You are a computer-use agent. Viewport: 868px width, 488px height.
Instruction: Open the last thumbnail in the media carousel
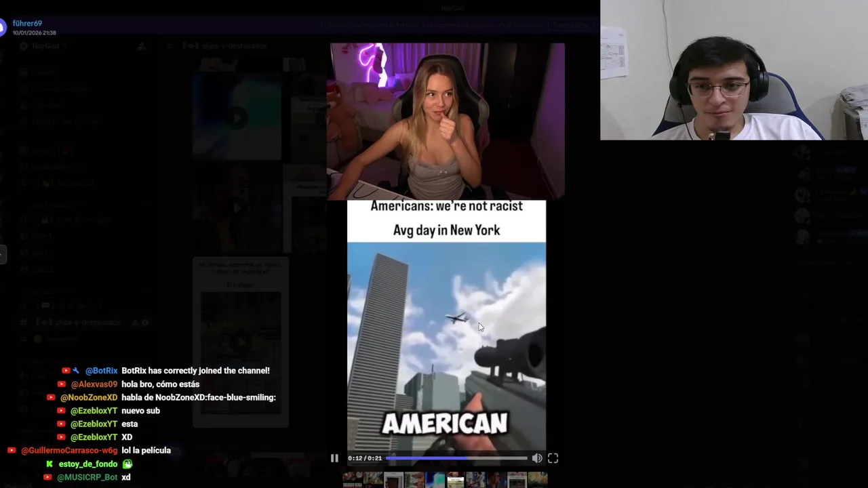[538, 481]
